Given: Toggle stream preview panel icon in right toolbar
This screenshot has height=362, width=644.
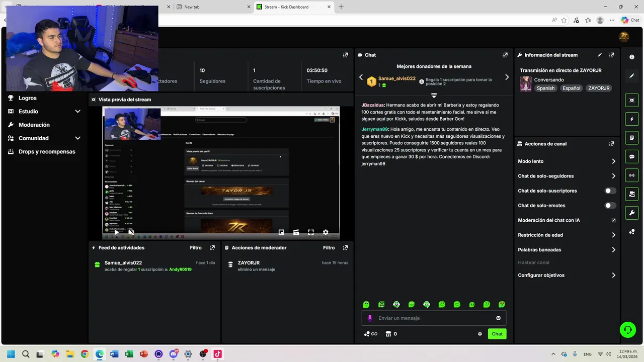Looking at the screenshot, I should [632, 100].
